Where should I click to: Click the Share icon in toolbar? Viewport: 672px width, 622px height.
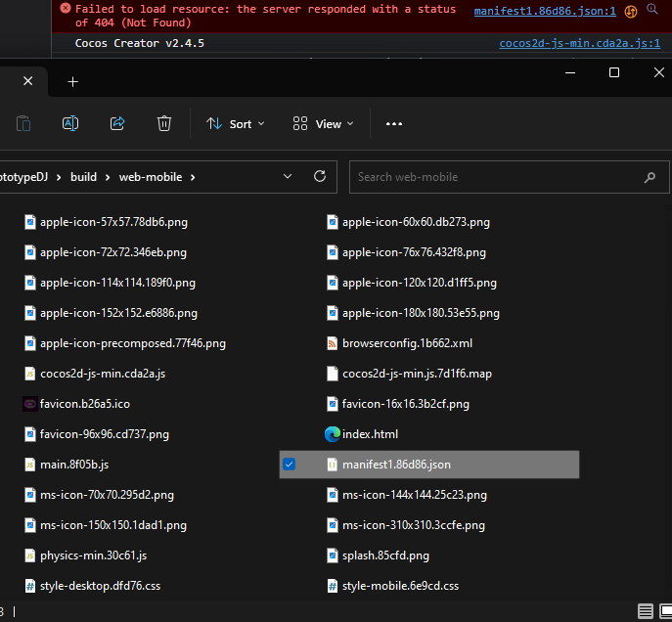[117, 123]
